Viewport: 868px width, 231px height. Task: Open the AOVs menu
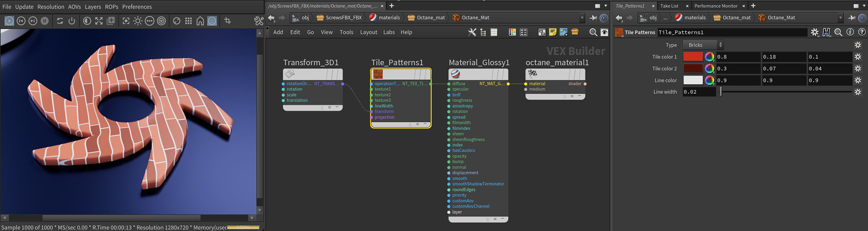[74, 7]
